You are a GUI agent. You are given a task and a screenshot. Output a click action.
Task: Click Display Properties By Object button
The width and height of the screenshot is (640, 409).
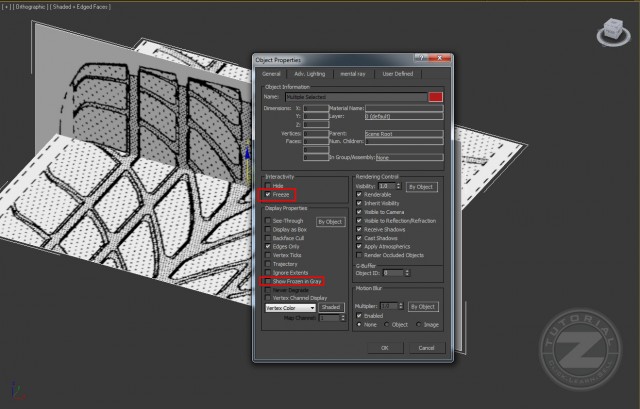(x=331, y=222)
